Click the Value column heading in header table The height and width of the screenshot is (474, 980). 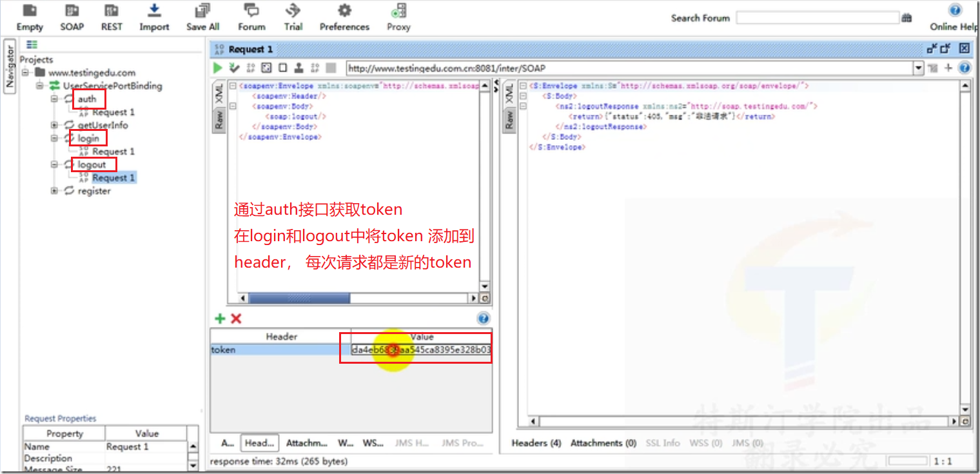(x=422, y=337)
